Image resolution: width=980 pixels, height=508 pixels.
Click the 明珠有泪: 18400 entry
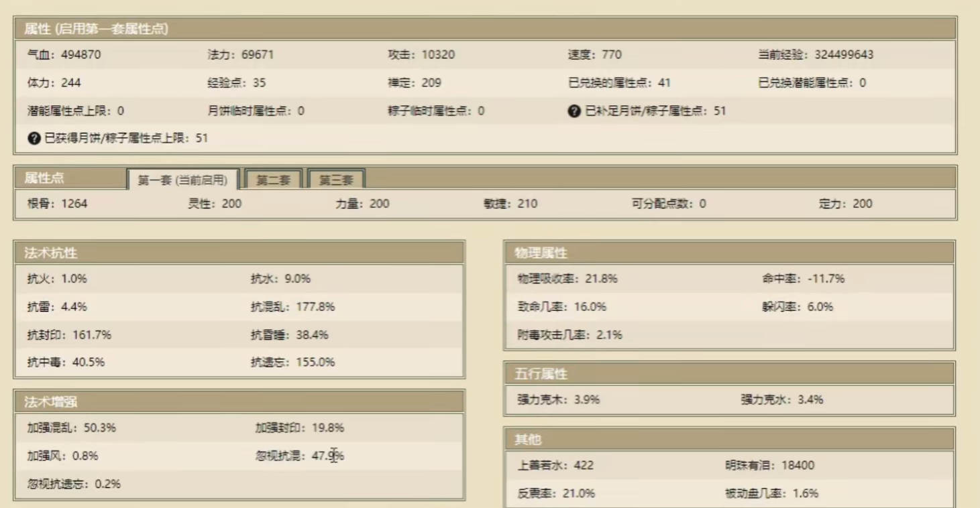(769, 466)
